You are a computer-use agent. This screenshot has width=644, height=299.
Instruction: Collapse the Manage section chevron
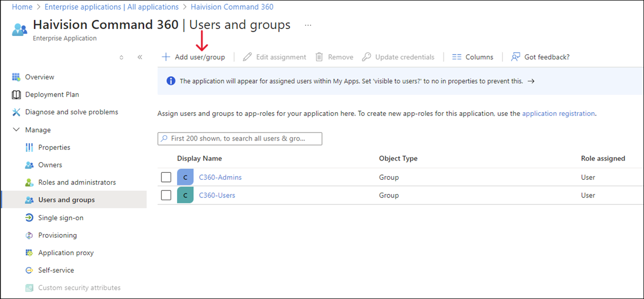click(x=16, y=130)
